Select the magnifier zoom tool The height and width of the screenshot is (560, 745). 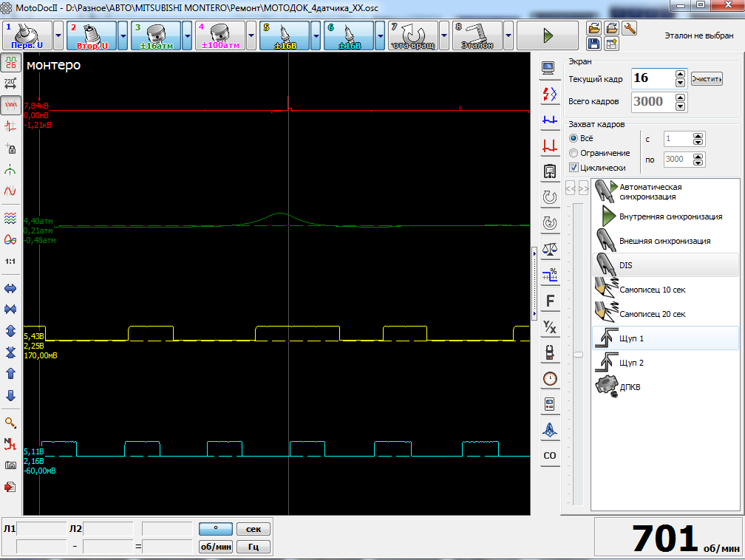[x=10, y=423]
